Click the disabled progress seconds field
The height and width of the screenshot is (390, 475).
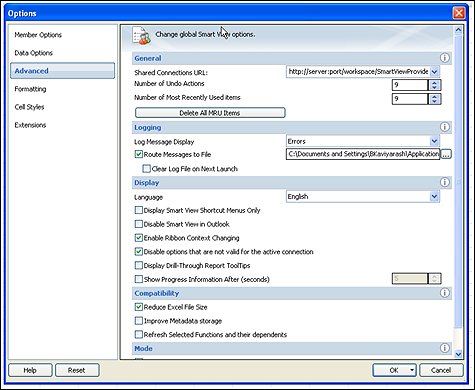(x=410, y=279)
